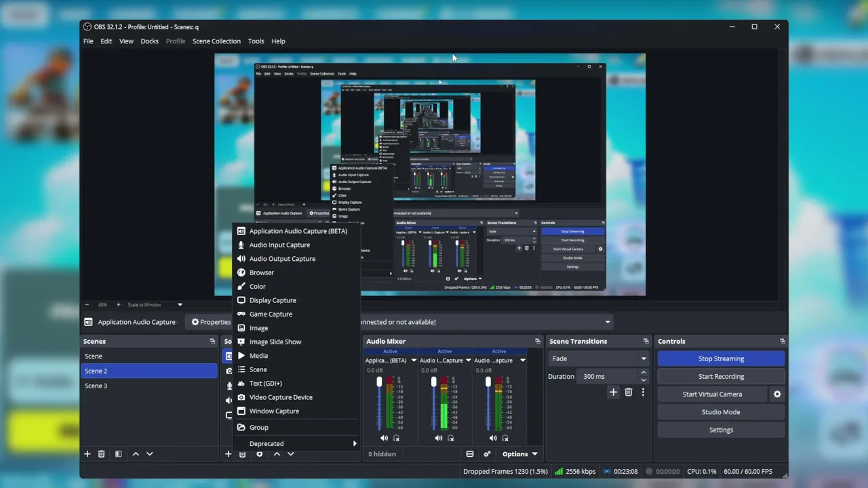Move scene up with arrow icon
This screenshot has height=488, width=868.
tap(136, 454)
